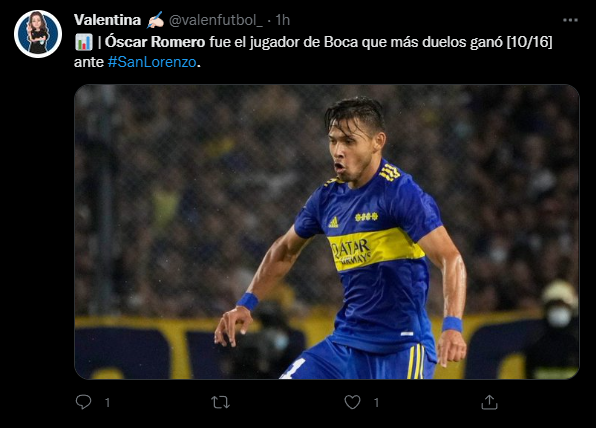The width and height of the screenshot is (596, 428).
Task: Open Valentina's profile avatar picture
Action: point(38,34)
